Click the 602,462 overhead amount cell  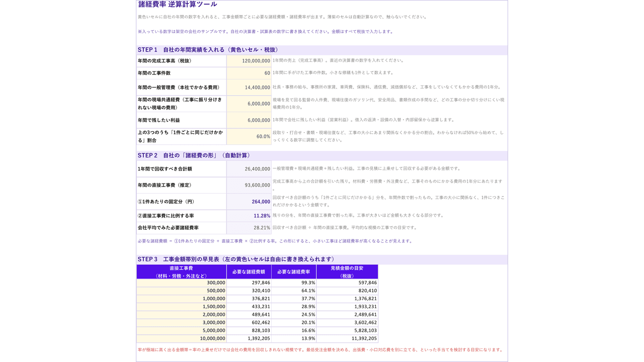(249, 323)
